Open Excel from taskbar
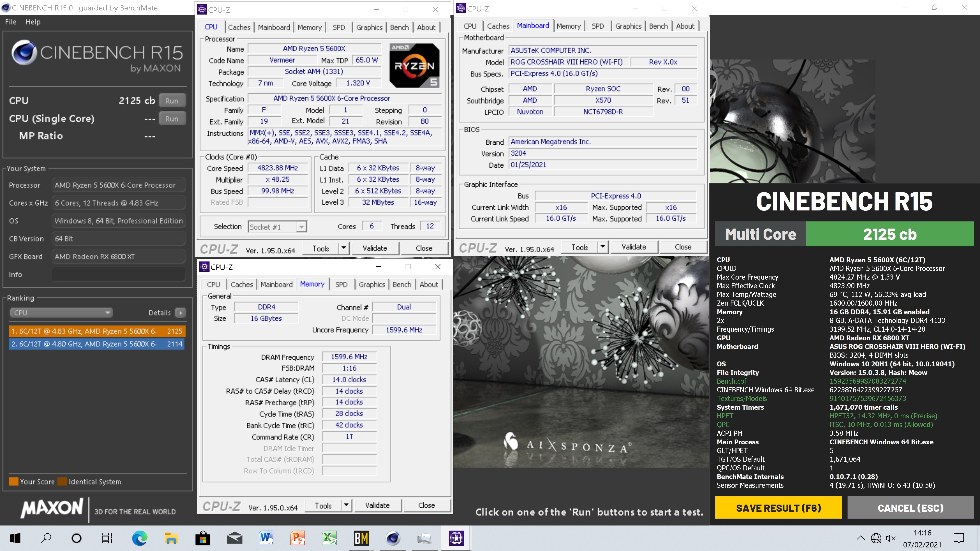980x551 pixels. 329,538
